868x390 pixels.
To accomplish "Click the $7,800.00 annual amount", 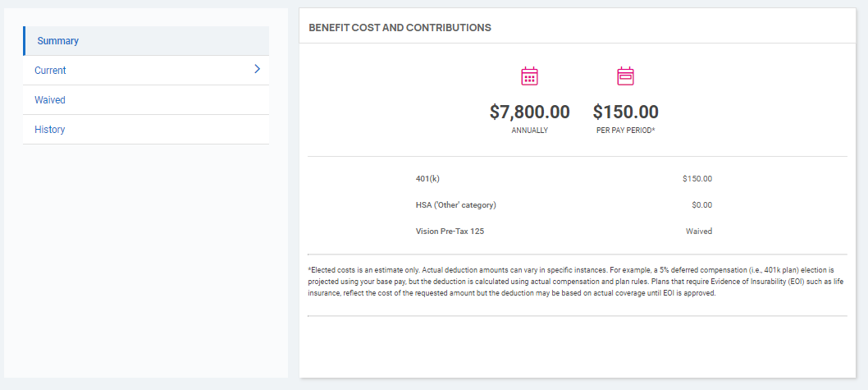I will pyautogui.click(x=529, y=112).
